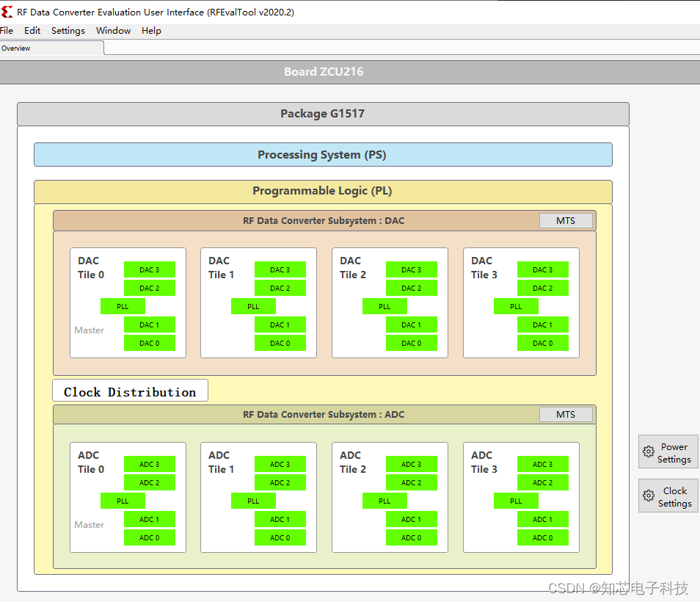Select ADC 3 in ADC Tile 3
700x602 pixels.
[x=542, y=465]
